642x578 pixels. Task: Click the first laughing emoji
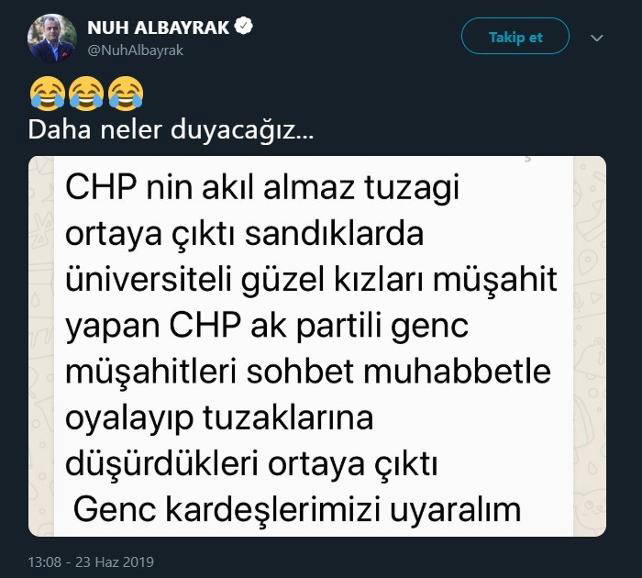pyautogui.click(x=44, y=96)
